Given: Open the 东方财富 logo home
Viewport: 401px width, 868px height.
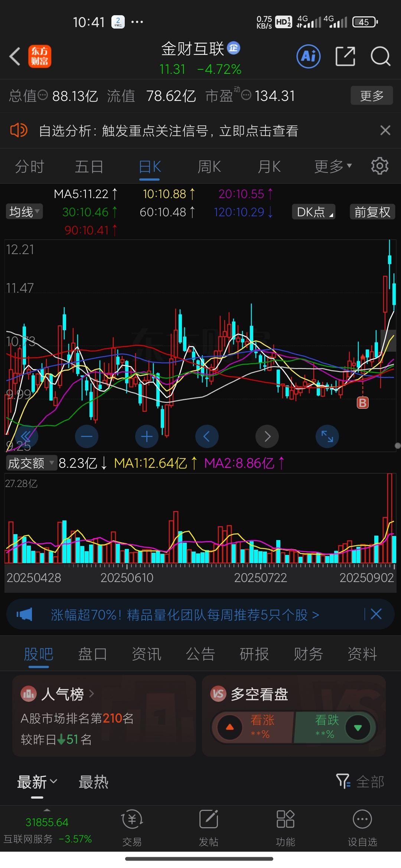Looking at the screenshot, I should pyautogui.click(x=40, y=57).
